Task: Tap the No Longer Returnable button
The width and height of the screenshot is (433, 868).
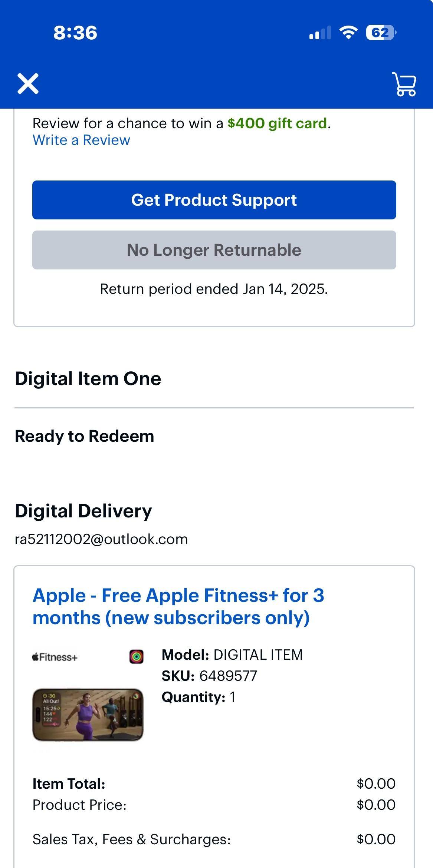Action: click(x=214, y=250)
